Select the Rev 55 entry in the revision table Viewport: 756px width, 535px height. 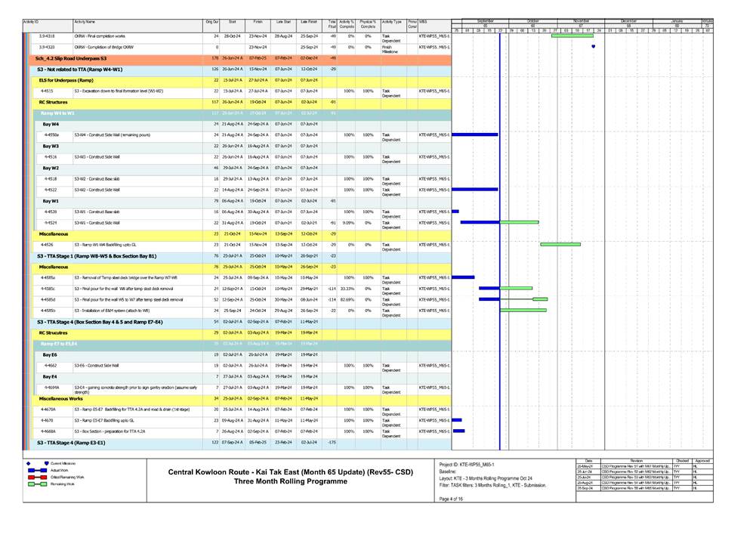click(637, 488)
